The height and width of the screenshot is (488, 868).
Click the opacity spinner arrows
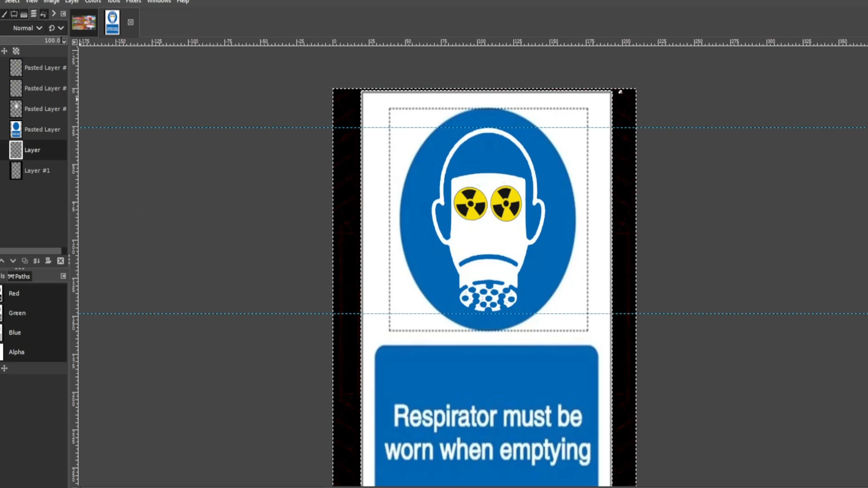[x=64, y=40]
